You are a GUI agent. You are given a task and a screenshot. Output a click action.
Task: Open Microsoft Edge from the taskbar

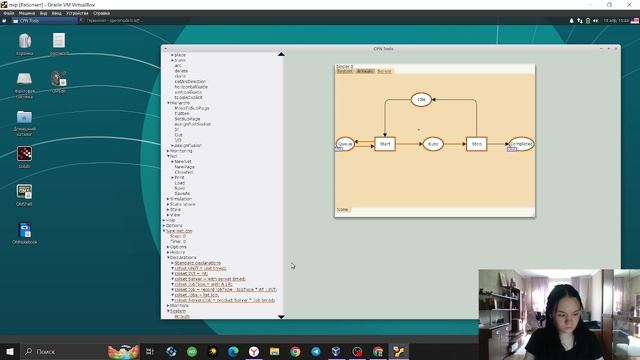[x=233, y=351]
